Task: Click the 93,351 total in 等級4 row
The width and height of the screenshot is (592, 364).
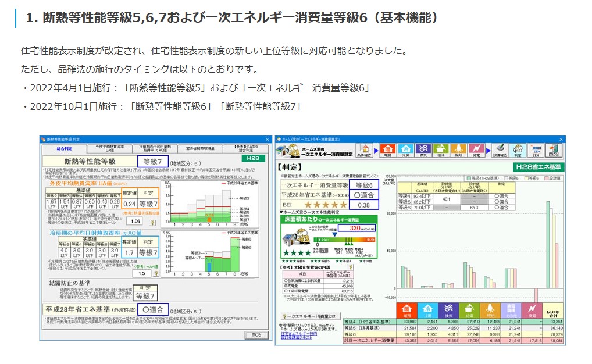Action: [x=553, y=322]
